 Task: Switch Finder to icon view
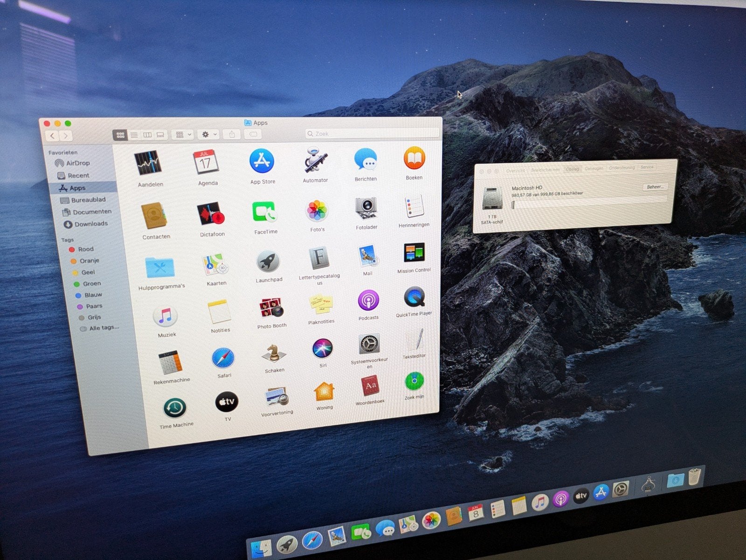120,135
